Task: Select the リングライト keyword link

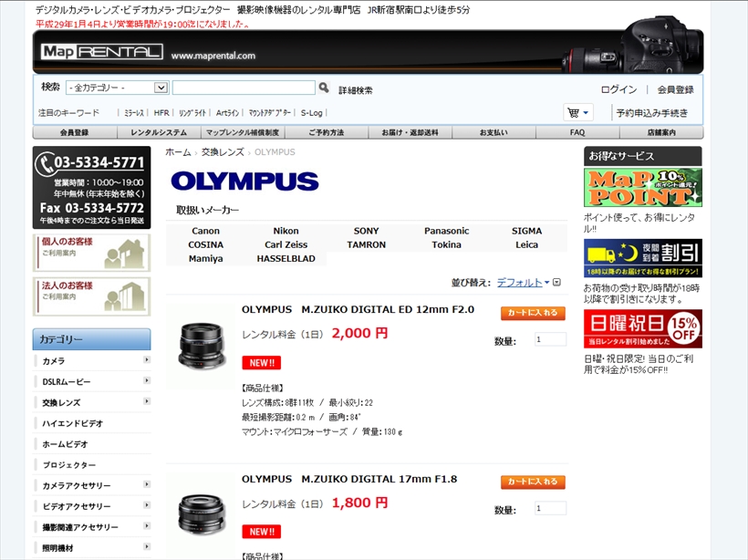Action: click(192, 113)
